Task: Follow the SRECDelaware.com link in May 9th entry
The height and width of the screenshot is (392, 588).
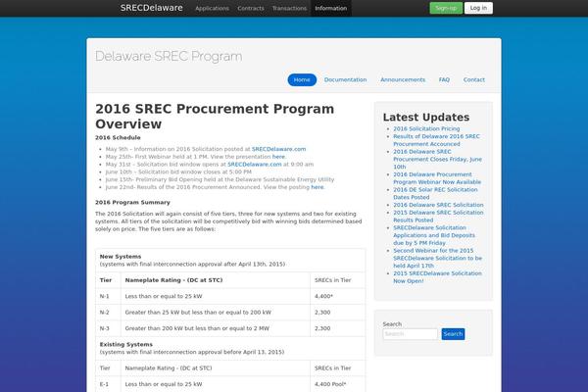Action: pyautogui.click(x=278, y=149)
